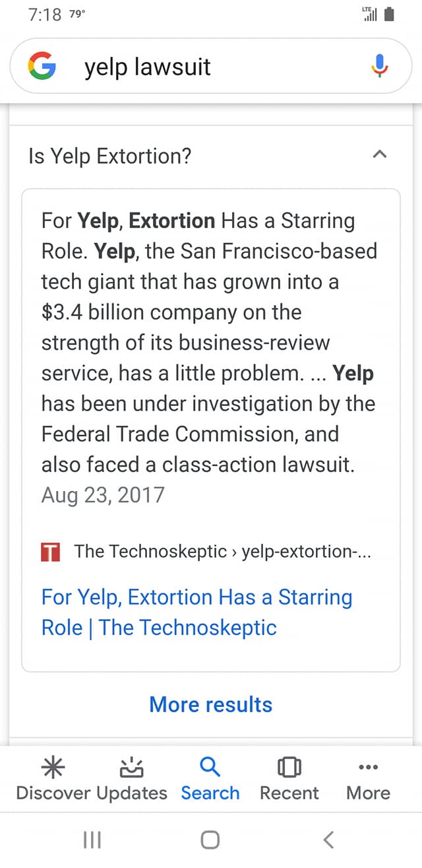Tap The Technoskeptic favicon
The image size is (422, 868).
51,552
